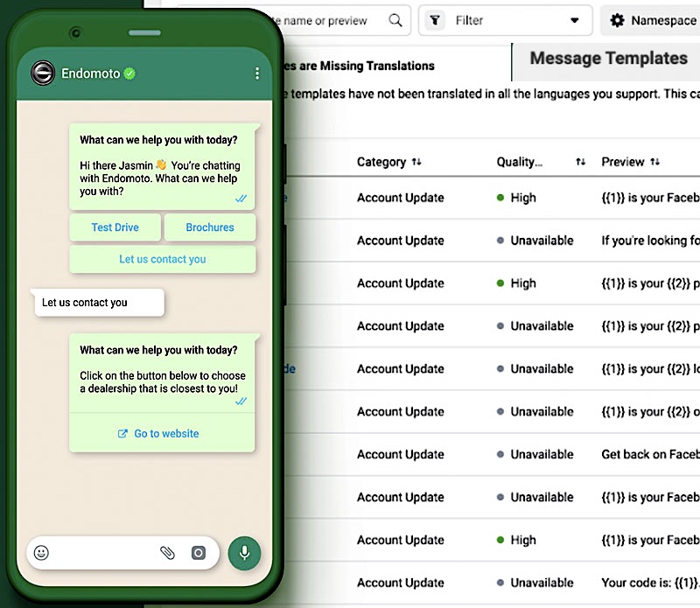Click the Category column header
The height and width of the screenshot is (608, 700).
381,162
